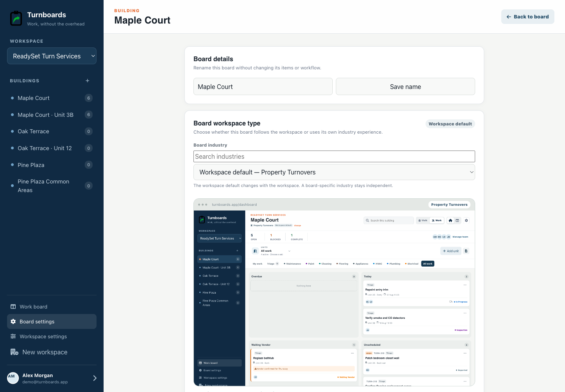This screenshot has width=565, height=392.
Task: Go to Work board in main sidebar
Action: (x=52, y=307)
